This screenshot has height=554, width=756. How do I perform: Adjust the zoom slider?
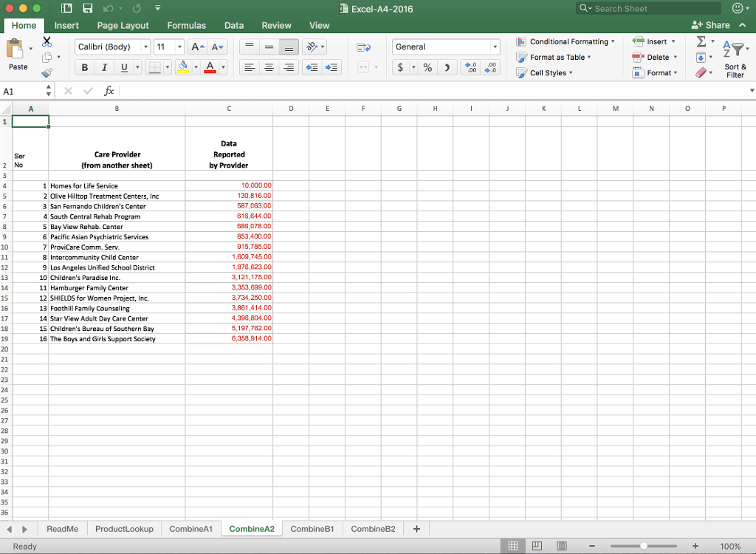645,546
